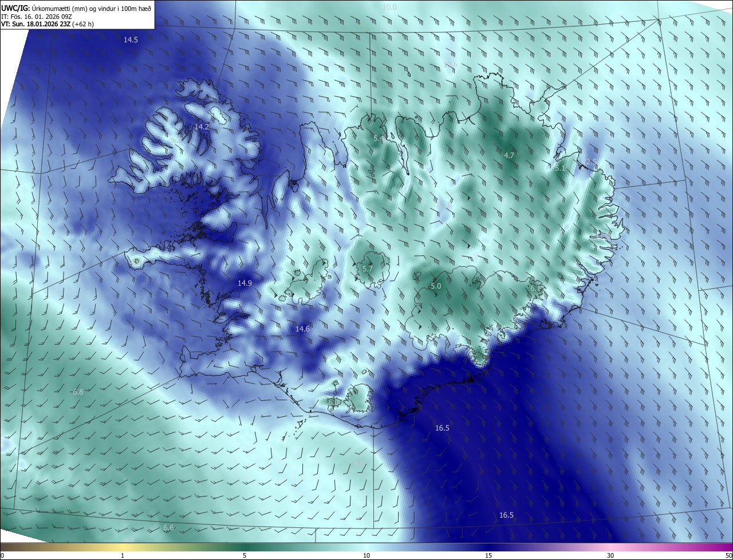
Task: Click the legend tick label "1"
Action: coord(123,555)
